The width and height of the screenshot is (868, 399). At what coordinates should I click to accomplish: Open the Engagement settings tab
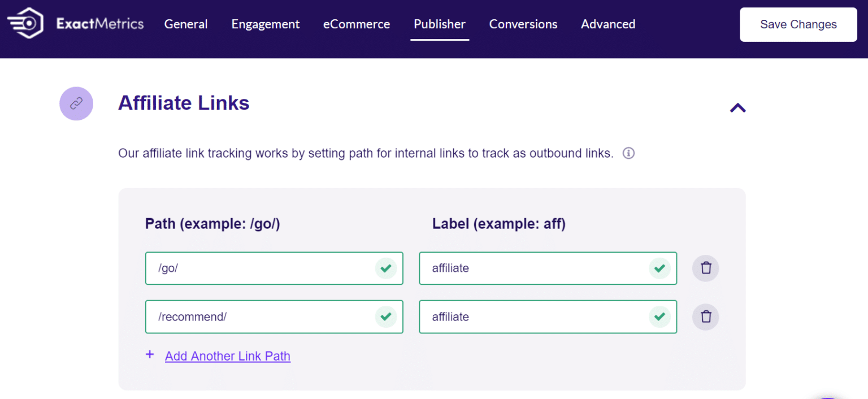point(265,24)
